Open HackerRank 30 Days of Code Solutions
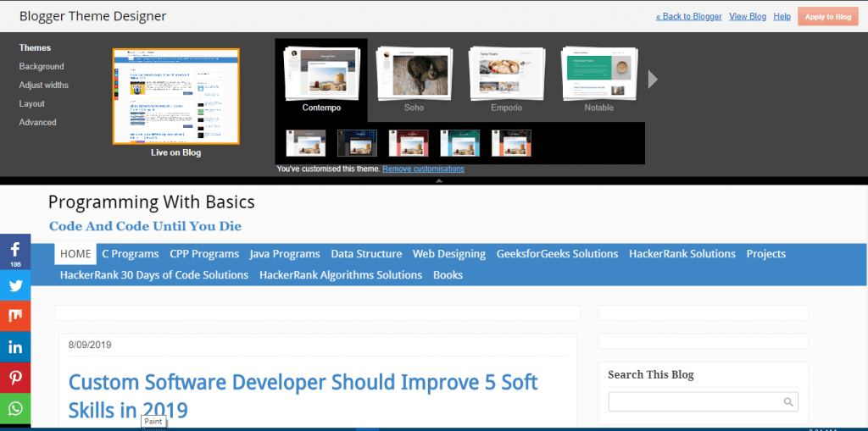The width and height of the screenshot is (868, 431). (x=154, y=275)
